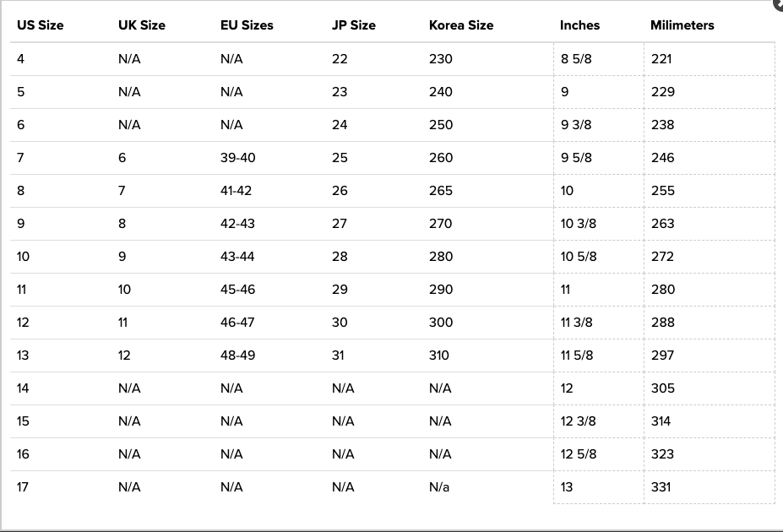Select the 272 millimeters cell
This screenshot has width=783, height=532.
pos(662,257)
